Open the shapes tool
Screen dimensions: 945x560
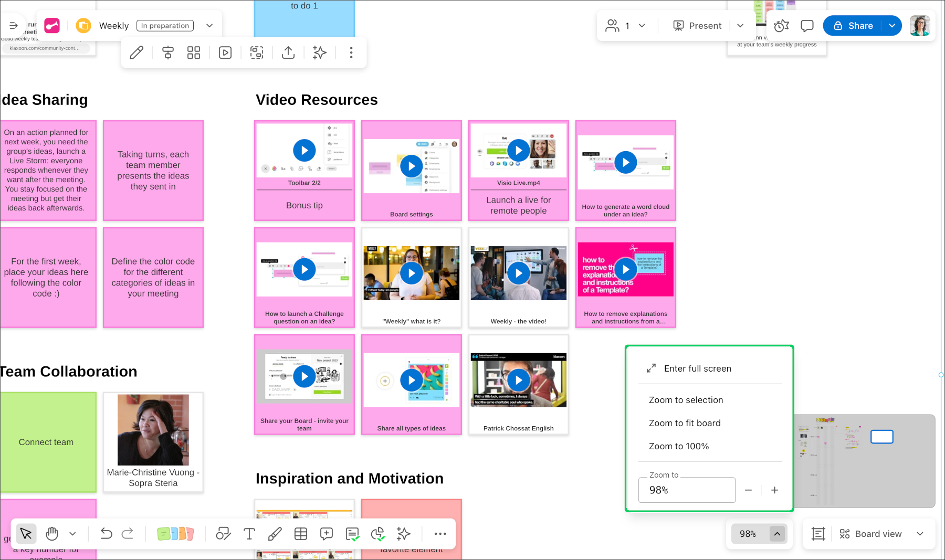[223, 534]
